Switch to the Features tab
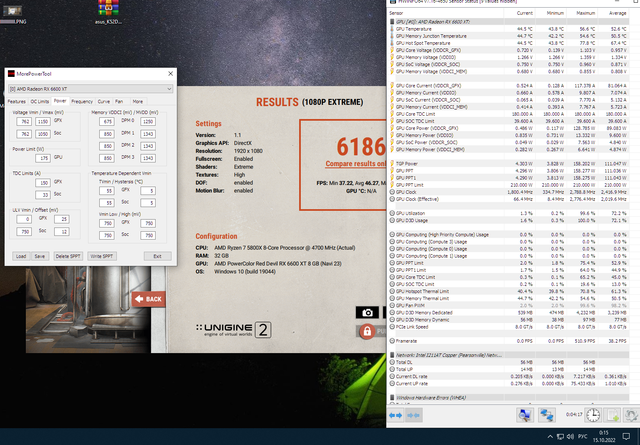Image resolution: width=640 pixels, height=445 pixels. [17, 101]
